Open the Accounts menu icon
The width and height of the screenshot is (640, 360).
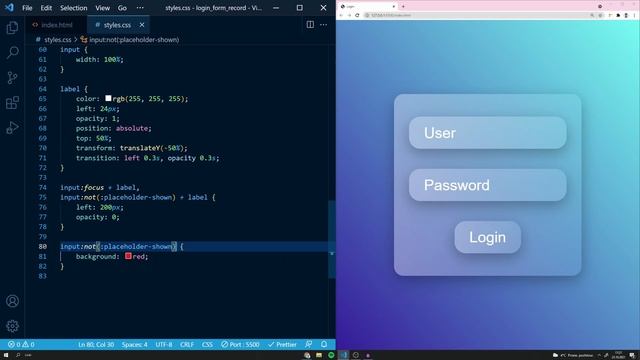12,301
